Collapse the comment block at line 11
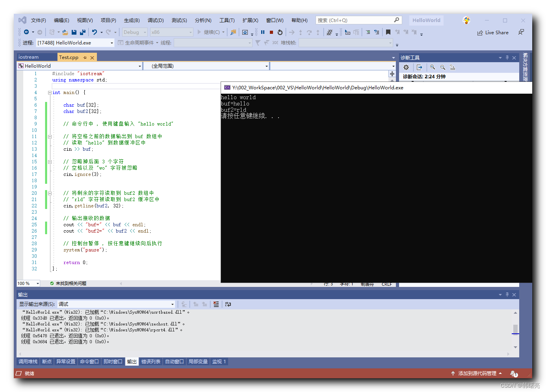Viewport: 546px width, 392px height. tap(50, 137)
